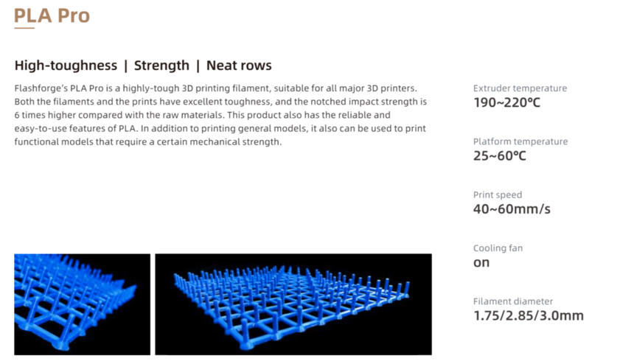This screenshot has width=617, height=364.
Task: Open the wide blue grid print image
Action: click(293, 304)
